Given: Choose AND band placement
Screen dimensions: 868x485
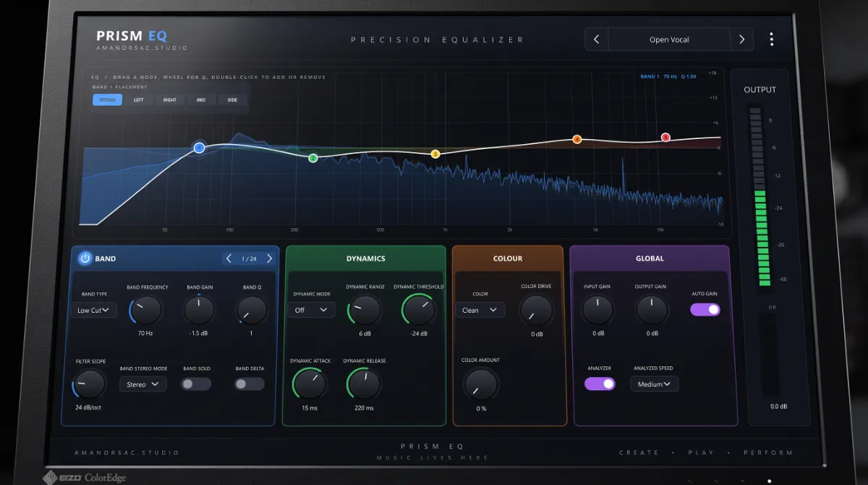Looking at the screenshot, I should pyautogui.click(x=200, y=100).
